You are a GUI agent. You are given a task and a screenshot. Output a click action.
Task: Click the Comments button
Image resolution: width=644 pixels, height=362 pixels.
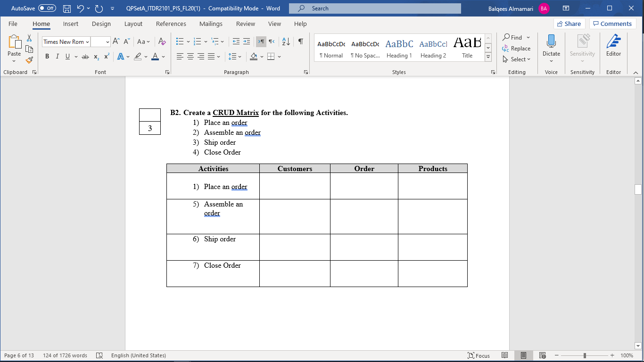click(612, 24)
